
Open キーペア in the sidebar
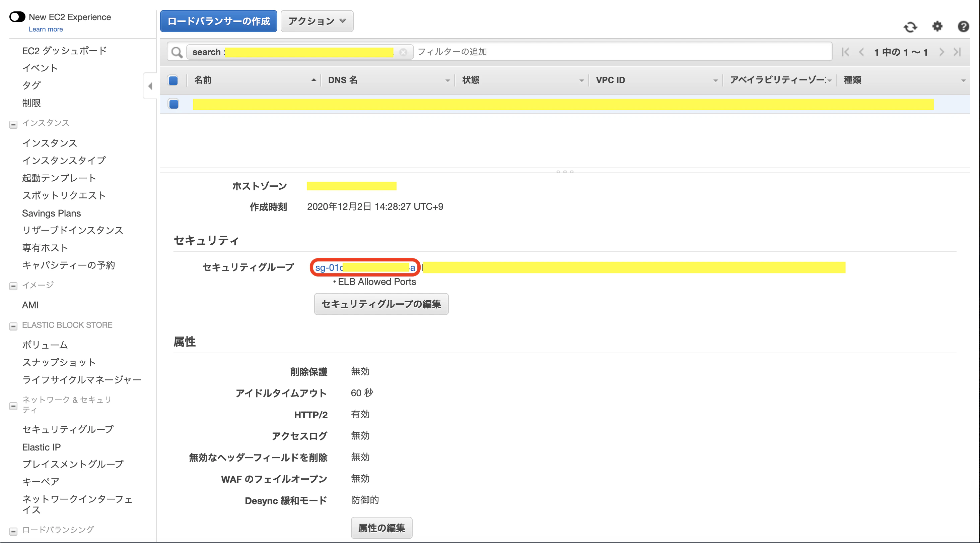[x=41, y=481]
